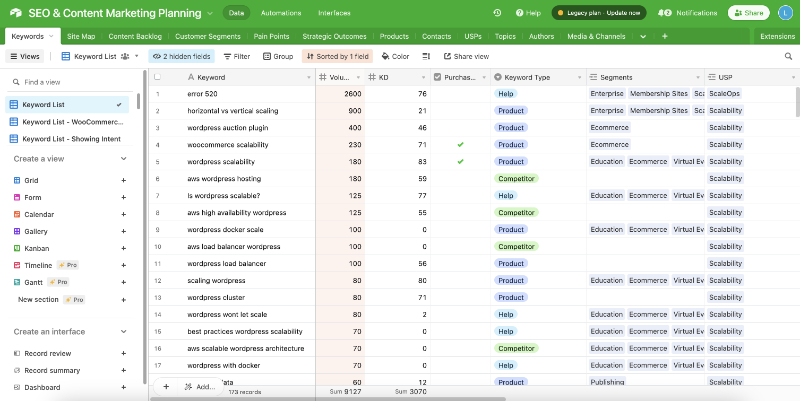Image resolution: width=800 pixels, height=401 pixels.
Task: Collapse the Create an interface section
Action: point(123,332)
